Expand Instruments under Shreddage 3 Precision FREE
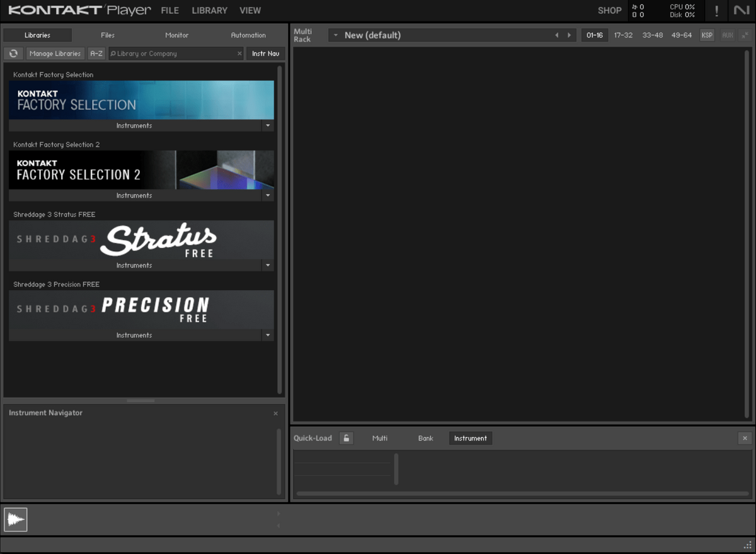The height and width of the screenshot is (554, 756). 134,335
